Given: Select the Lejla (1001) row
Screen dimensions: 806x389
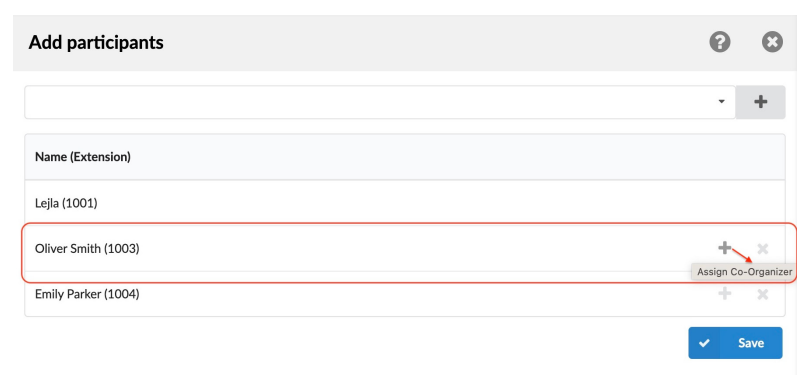Looking at the screenshot, I should pos(405,203).
